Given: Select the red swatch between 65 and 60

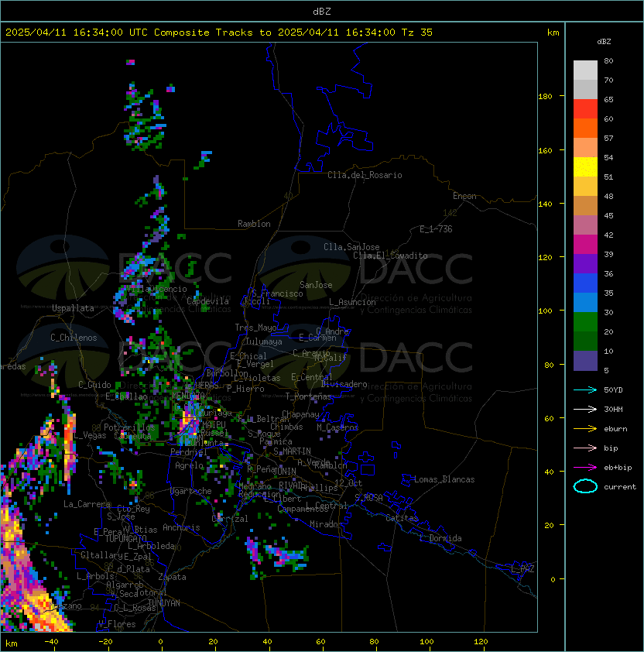Looking at the screenshot, I should 585,109.
